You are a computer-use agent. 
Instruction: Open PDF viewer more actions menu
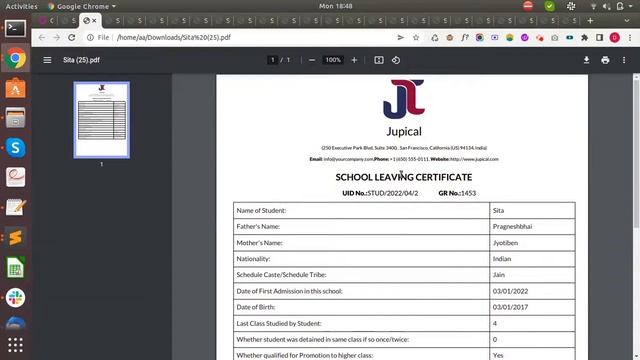tap(624, 60)
